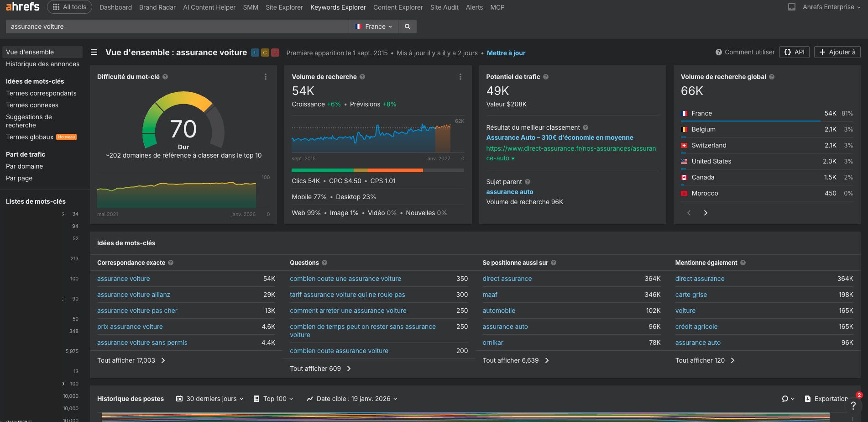Click the search magnifier icon
Viewport: 868px width, 422px height.
click(x=407, y=26)
